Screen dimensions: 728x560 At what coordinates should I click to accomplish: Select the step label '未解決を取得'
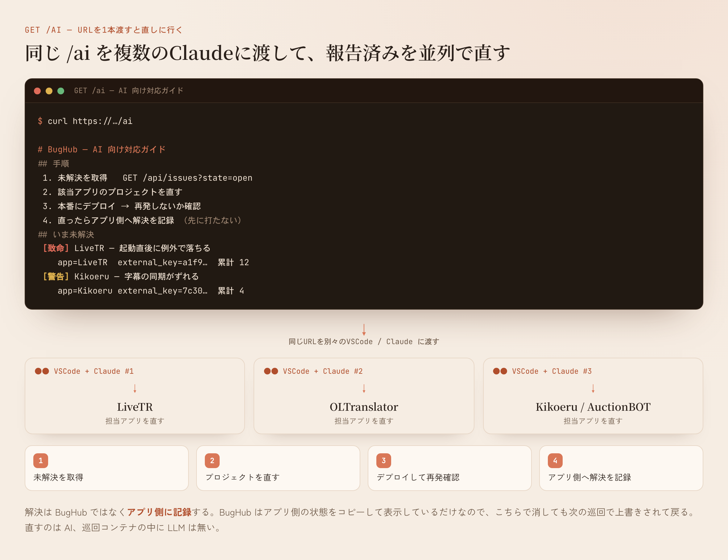[58, 477]
